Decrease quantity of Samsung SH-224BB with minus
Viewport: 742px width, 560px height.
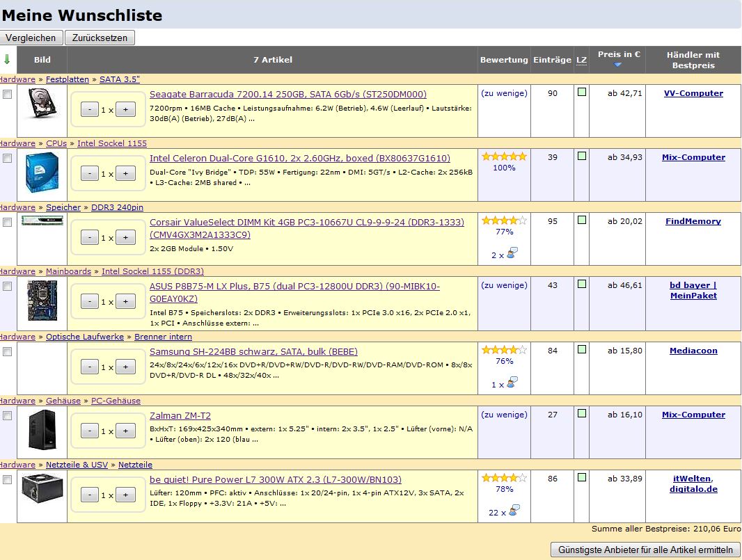pos(89,367)
